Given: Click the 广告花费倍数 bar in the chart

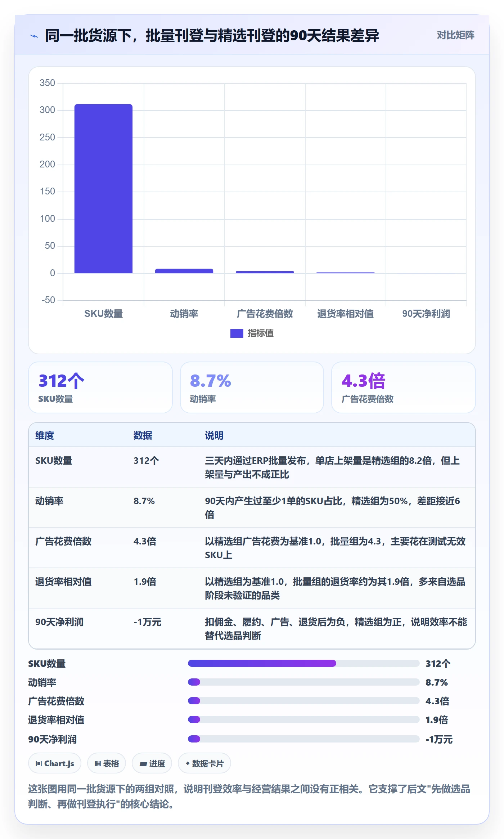Looking at the screenshot, I should point(265,272).
